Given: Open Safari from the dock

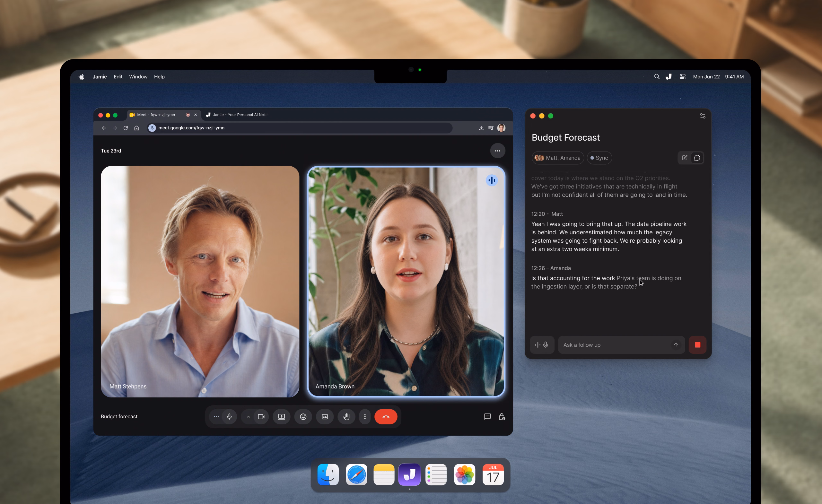Looking at the screenshot, I should [356, 475].
